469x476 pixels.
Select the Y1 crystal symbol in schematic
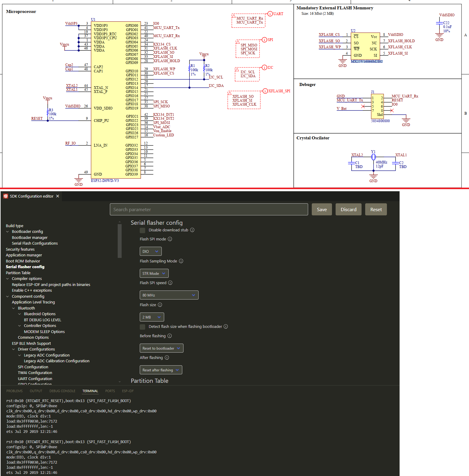[373, 157]
